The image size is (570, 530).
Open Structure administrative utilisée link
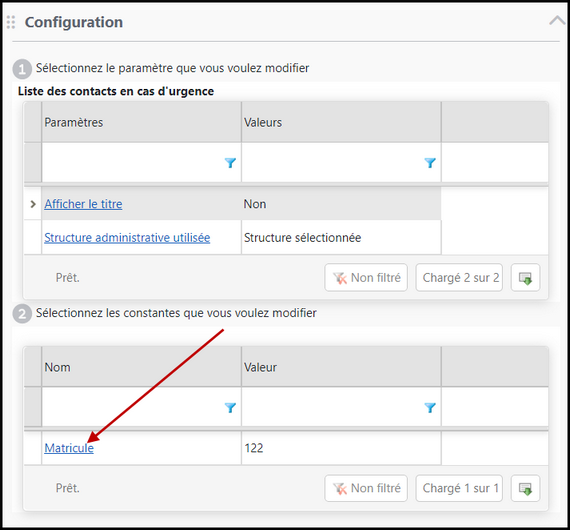click(127, 238)
